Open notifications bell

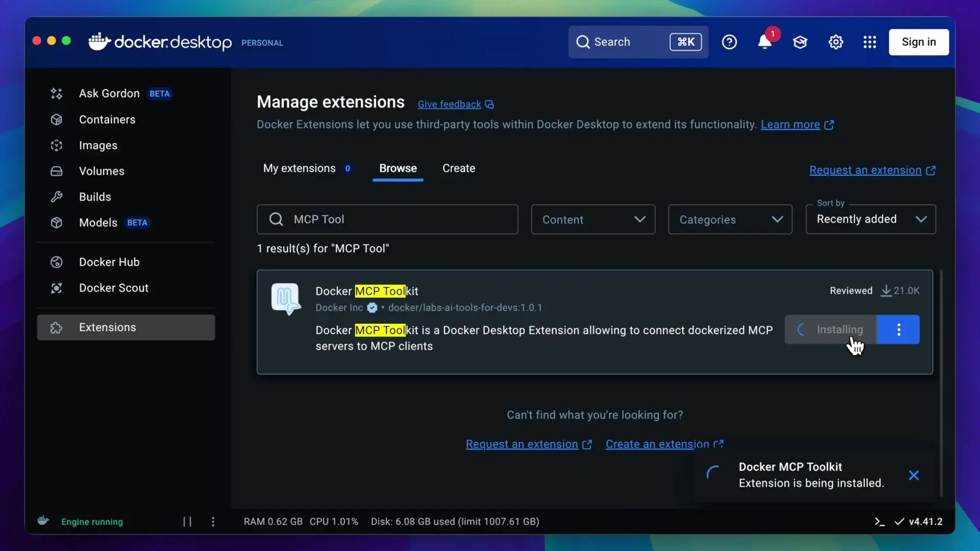tap(765, 42)
